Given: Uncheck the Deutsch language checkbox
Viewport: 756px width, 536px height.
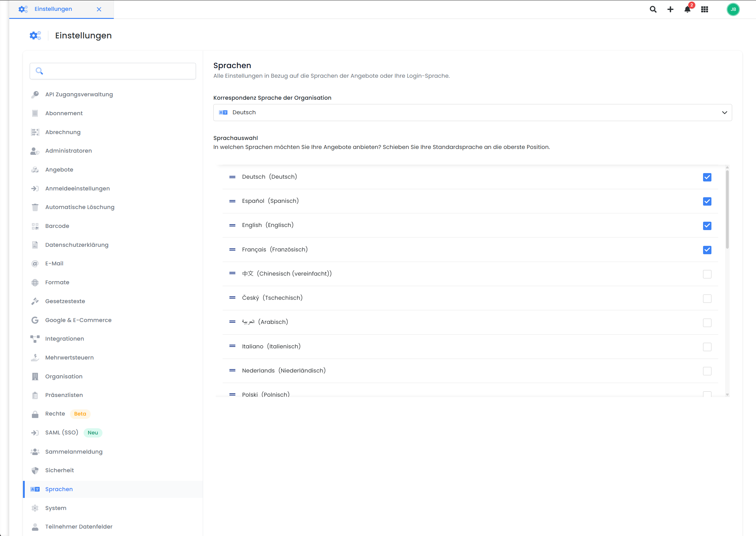Looking at the screenshot, I should pyautogui.click(x=707, y=177).
